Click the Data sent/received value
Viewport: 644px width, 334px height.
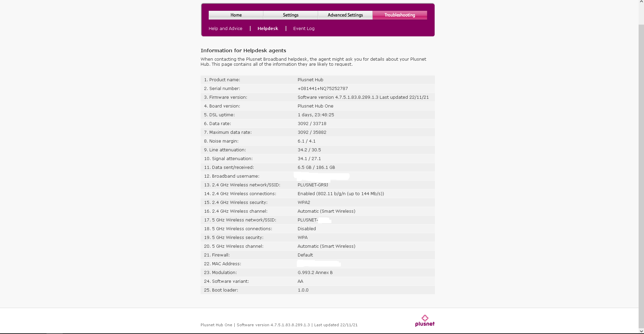(x=316, y=168)
